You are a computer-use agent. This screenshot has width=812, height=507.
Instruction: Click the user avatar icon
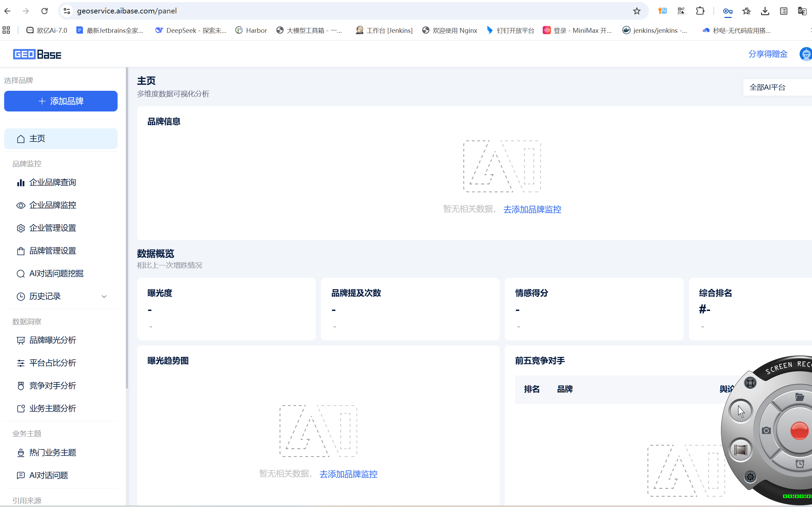point(806,54)
